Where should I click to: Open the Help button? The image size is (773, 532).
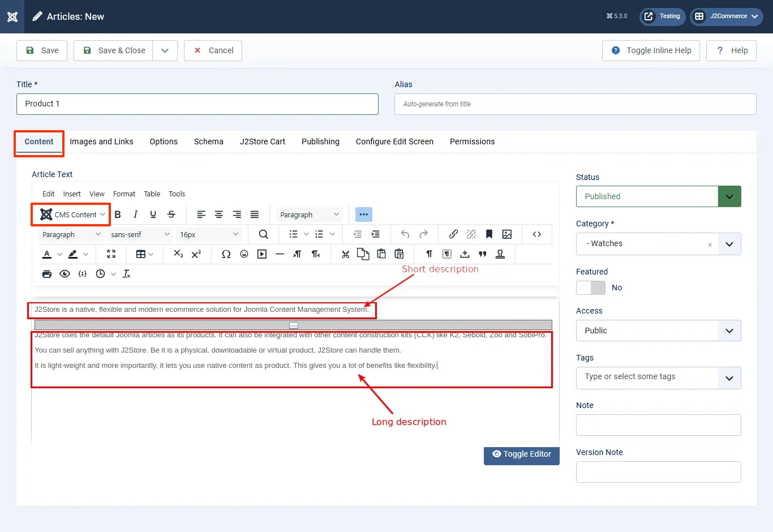point(732,50)
